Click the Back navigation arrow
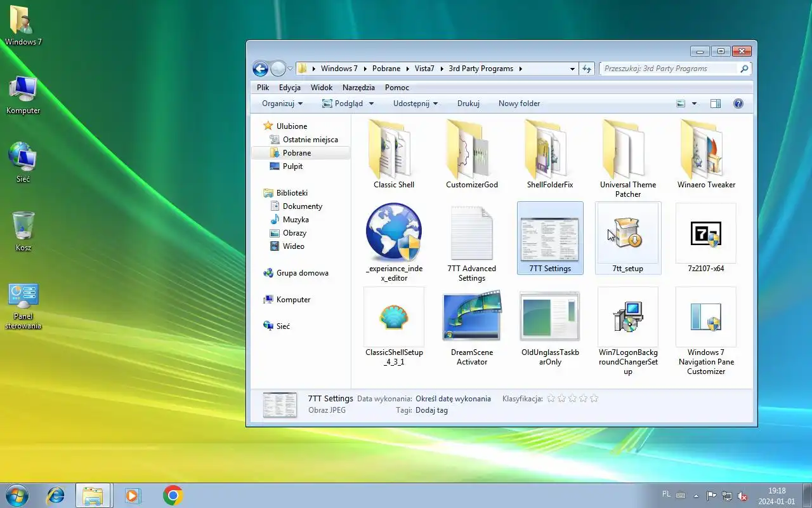This screenshot has height=508, width=812. [260, 69]
